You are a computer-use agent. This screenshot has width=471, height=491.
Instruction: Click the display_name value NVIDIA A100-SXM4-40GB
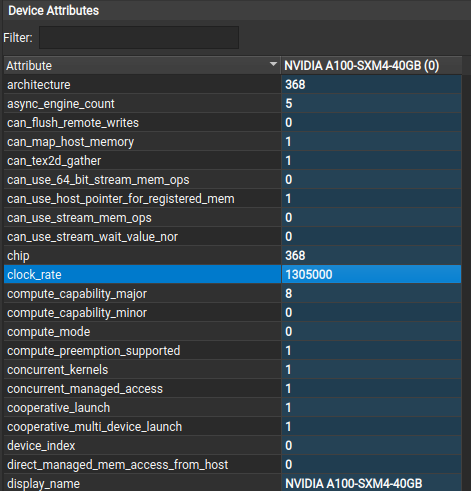(x=354, y=484)
